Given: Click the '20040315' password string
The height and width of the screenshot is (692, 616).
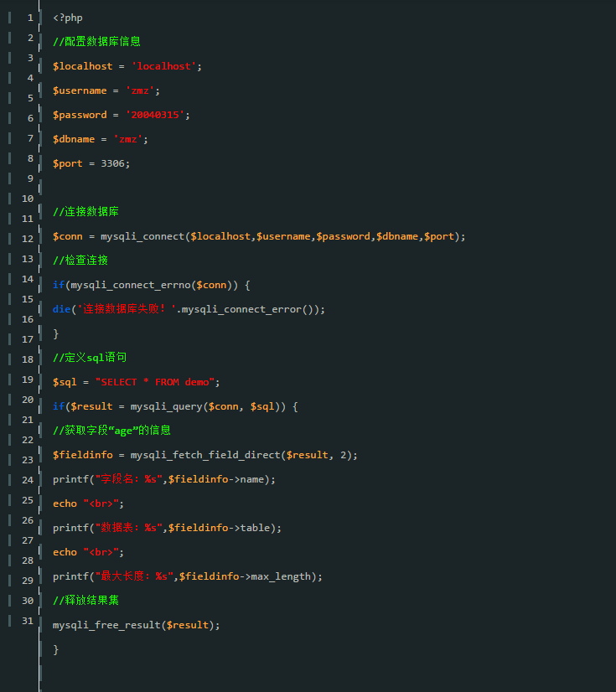Looking at the screenshot, I should 154,115.
